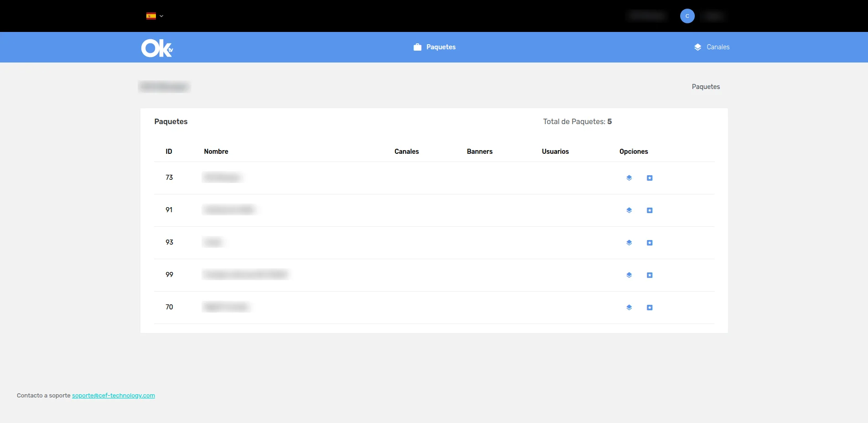Click star icon in row ID 99
Screen dimensions: 868x423
click(x=650, y=275)
